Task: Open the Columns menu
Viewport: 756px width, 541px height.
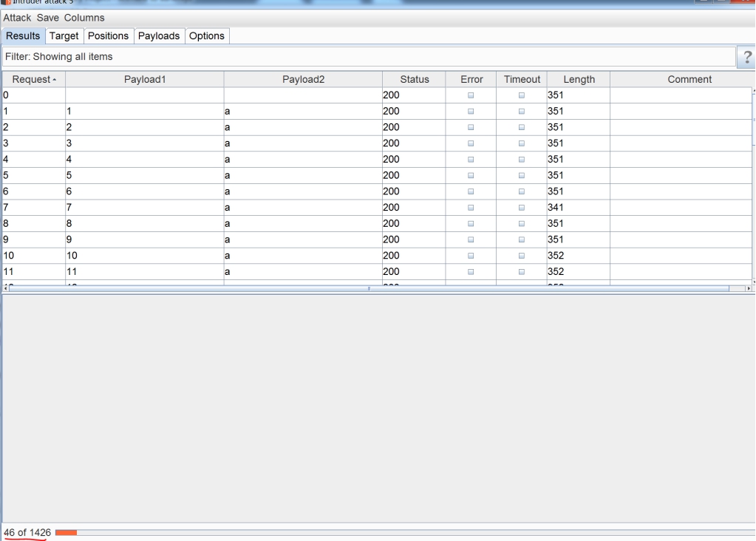Action: [x=84, y=18]
